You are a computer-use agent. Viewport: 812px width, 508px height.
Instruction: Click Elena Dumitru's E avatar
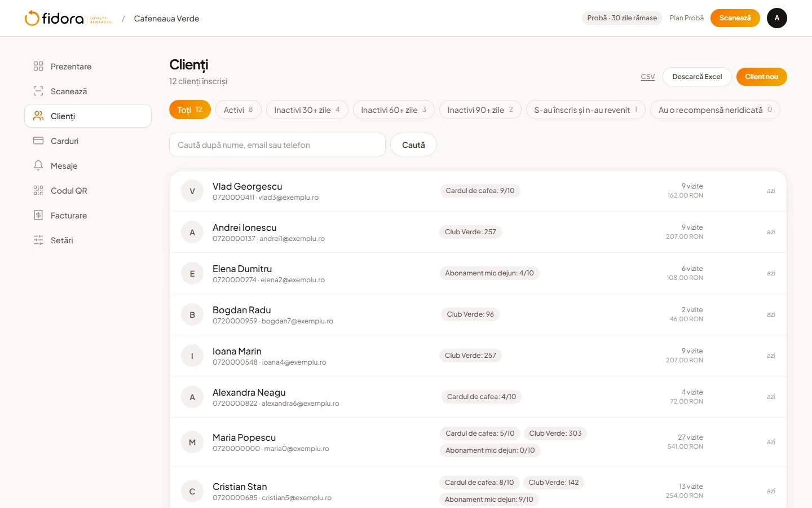192,274
